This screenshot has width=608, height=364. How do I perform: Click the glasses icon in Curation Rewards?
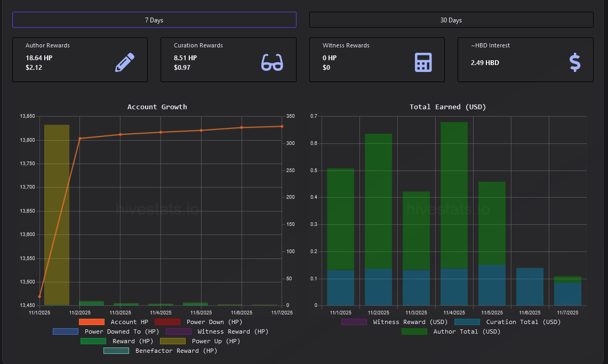[272, 62]
